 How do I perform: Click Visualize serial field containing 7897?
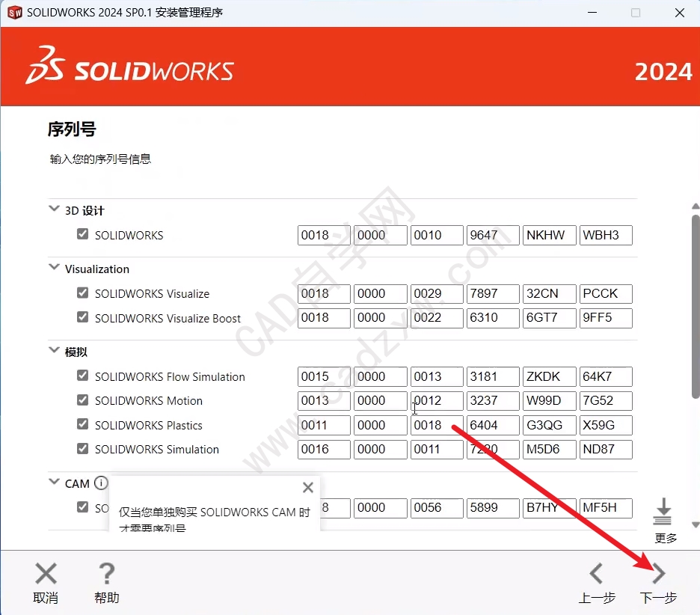coord(493,294)
